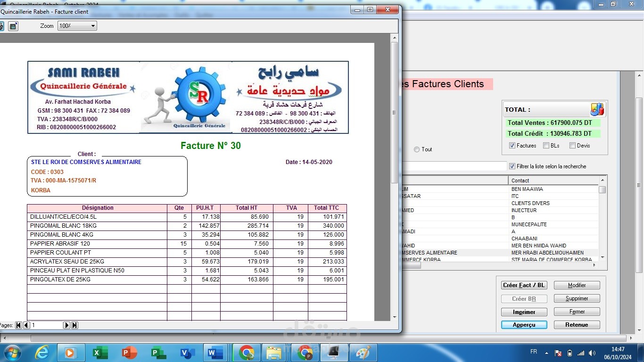The height and width of the screenshot is (362, 644).
Task: Click DILLUANT/CEL/ECO/4.5L row in invoice
Action: coord(187,217)
